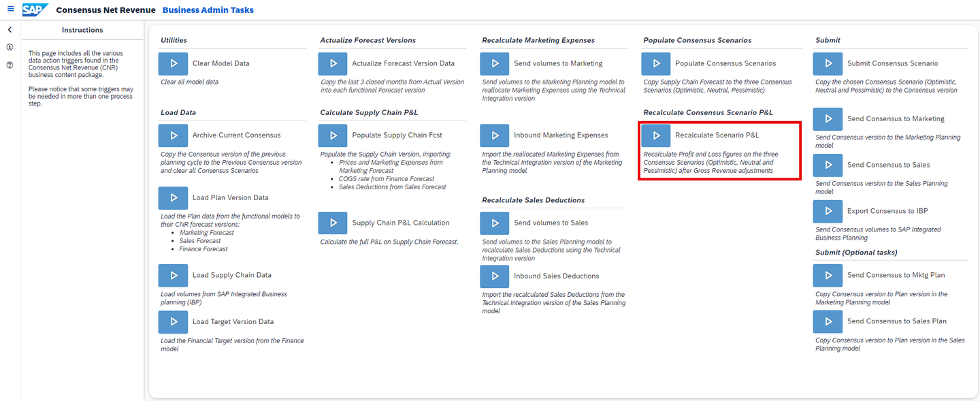Run the Load Target Version Data trigger
Screen dimensions: 980x401
[x=173, y=322]
